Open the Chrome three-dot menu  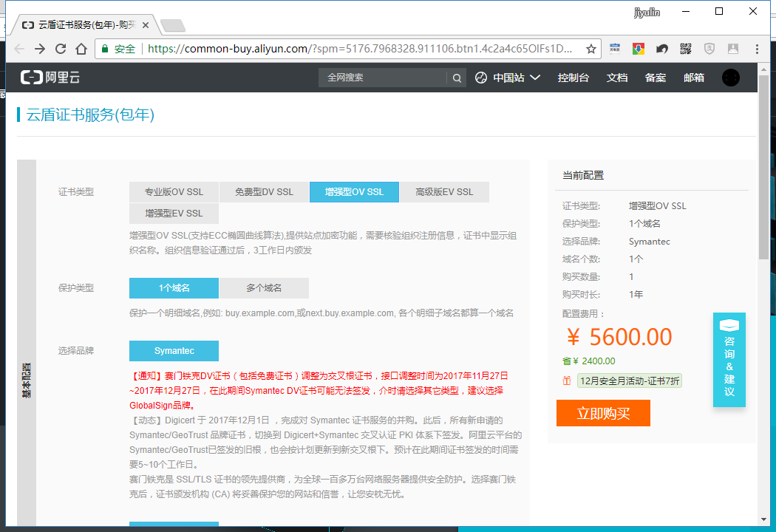[757, 49]
